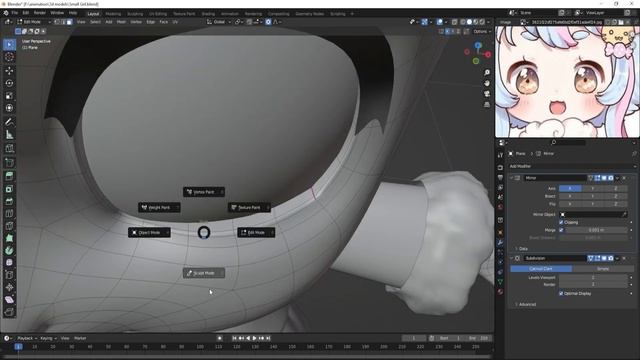Switch perspective/orthographic grid icon
This screenshot has height=360, width=640.
pos(487,104)
